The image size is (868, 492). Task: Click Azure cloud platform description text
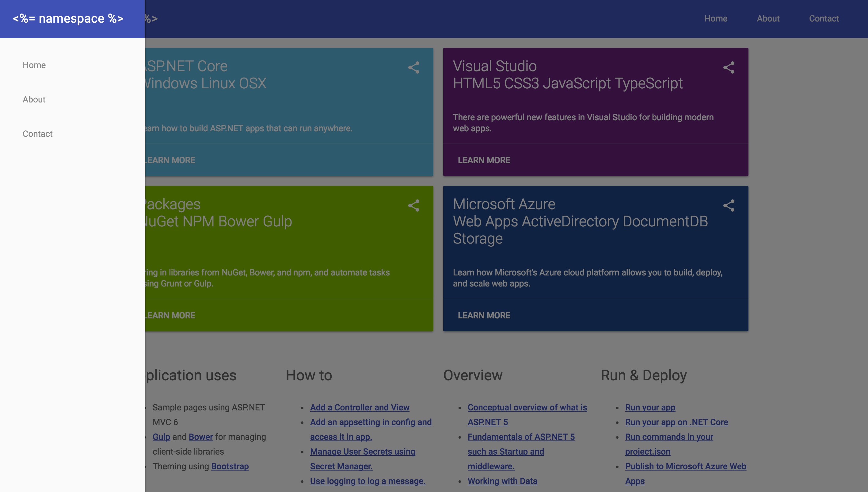(x=588, y=278)
